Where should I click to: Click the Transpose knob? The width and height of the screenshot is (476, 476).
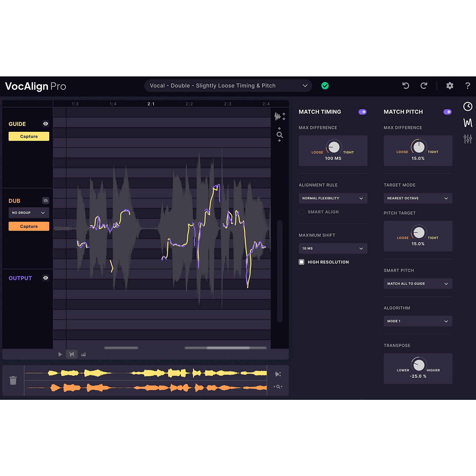click(x=419, y=365)
